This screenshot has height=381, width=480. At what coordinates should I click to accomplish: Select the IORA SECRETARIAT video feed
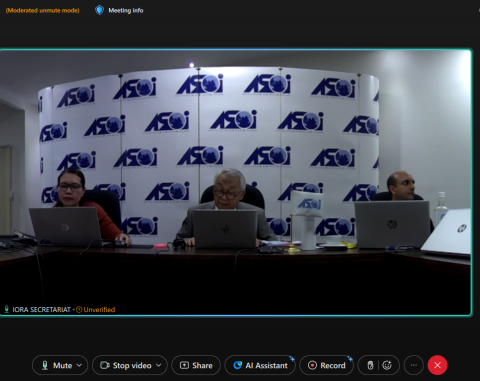pyautogui.click(x=236, y=182)
